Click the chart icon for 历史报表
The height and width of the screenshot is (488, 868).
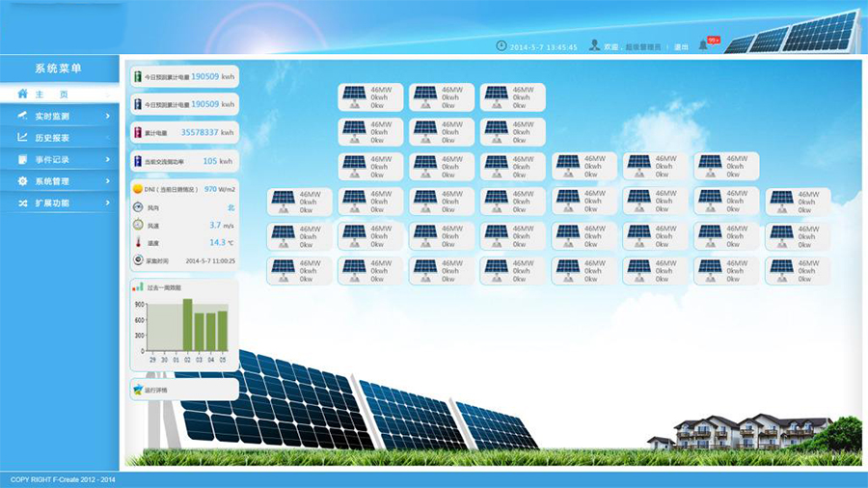[23, 138]
